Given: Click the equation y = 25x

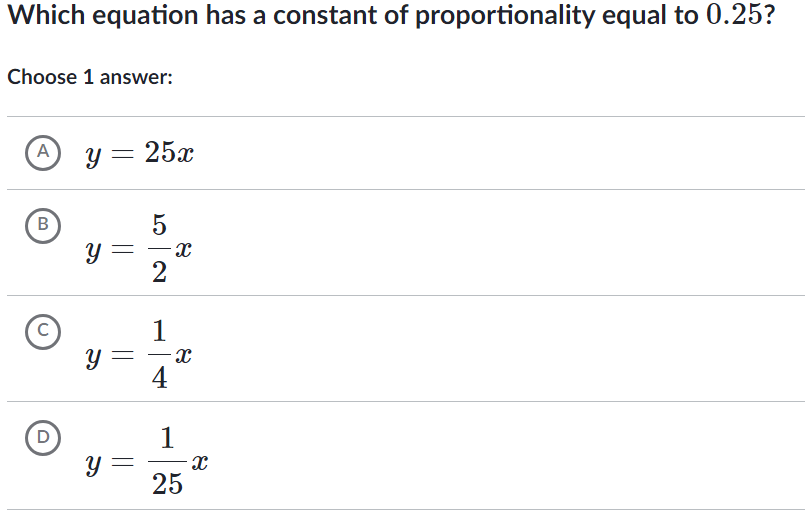Looking at the screenshot, I should pos(140,154).
